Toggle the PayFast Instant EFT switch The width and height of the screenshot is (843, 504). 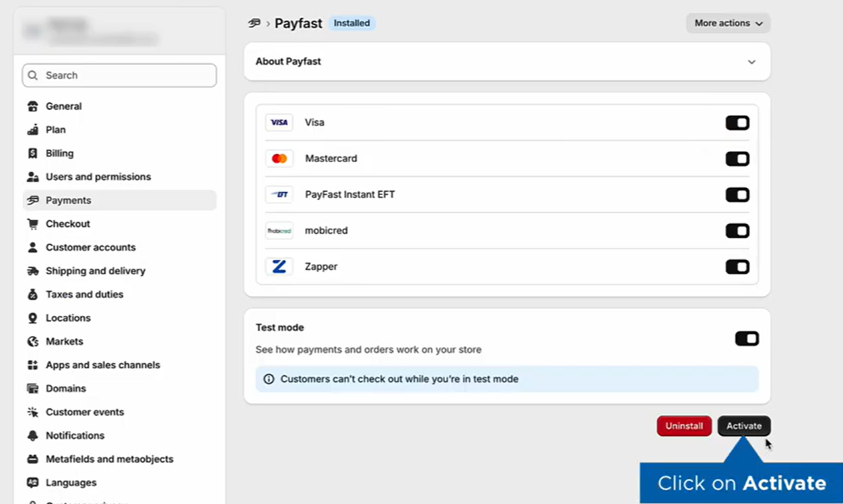pos(737,195)
